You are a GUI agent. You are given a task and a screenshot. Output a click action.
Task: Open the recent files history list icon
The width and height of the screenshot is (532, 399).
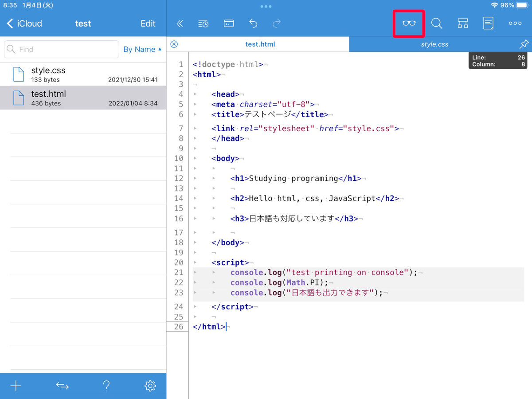[203, 23]
